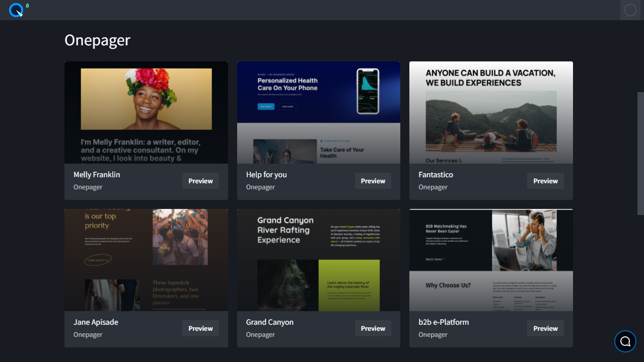Select the b2b e-Platform thumbnail

(x=491, y=260)
